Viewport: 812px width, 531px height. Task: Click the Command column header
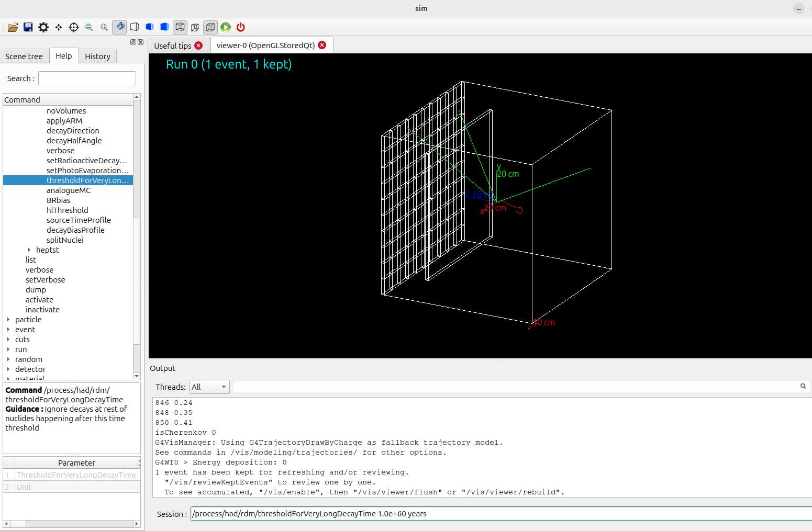pyautogui.click(x=68, y=100)
